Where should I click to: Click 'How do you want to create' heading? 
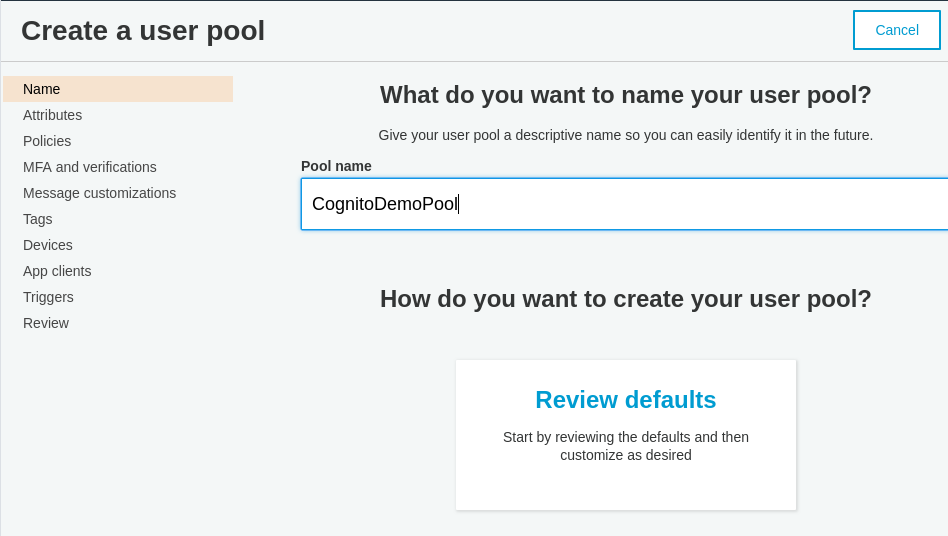[x=626, y=299]
